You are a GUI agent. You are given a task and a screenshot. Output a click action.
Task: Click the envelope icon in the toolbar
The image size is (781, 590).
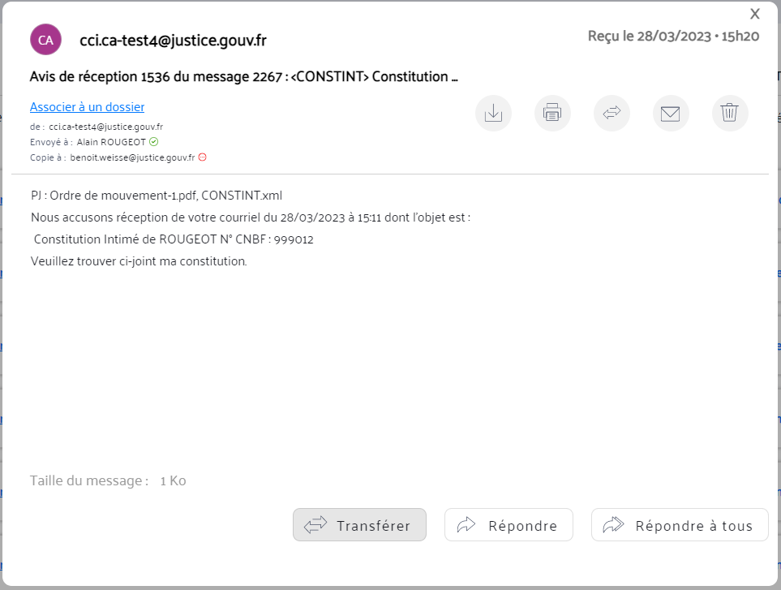[x=670, y=113]
